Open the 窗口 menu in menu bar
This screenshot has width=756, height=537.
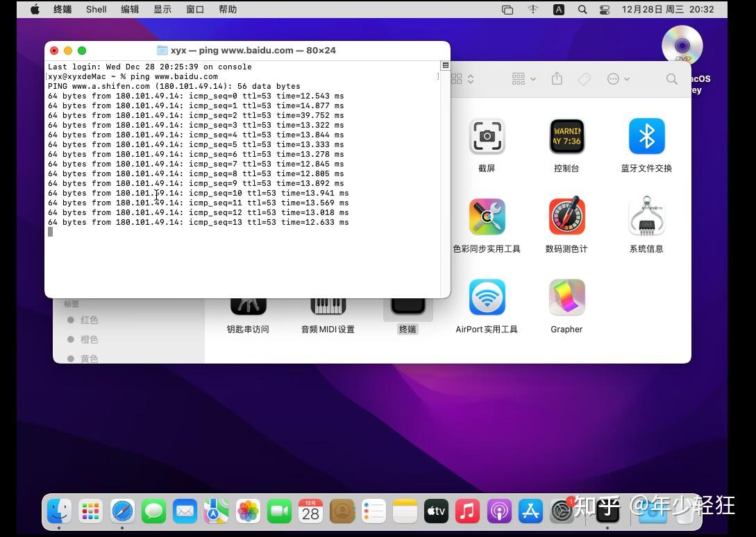[193, 9]
